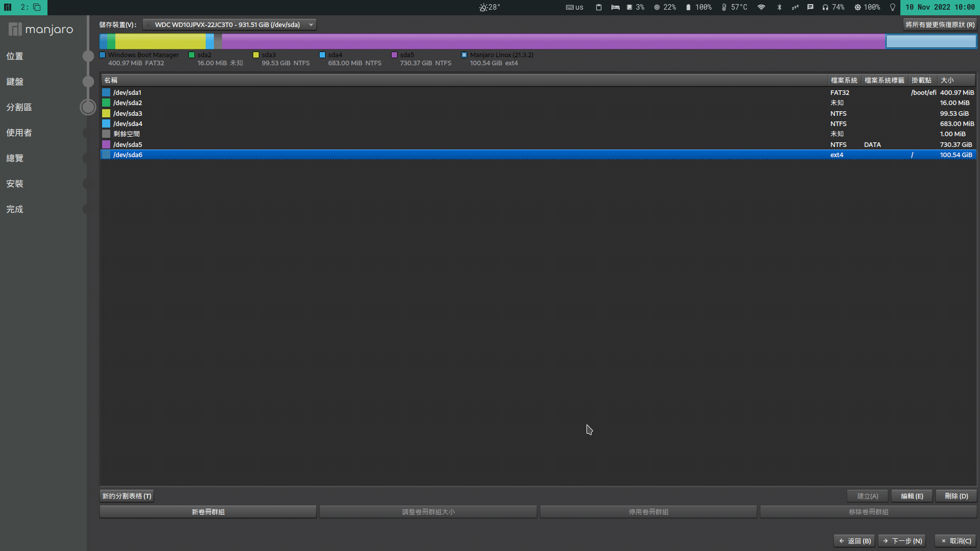Click the revert all changes (恢復原狀) button
Image resolution: width=980 pixels, height=551 pixels.
[940, 24]
